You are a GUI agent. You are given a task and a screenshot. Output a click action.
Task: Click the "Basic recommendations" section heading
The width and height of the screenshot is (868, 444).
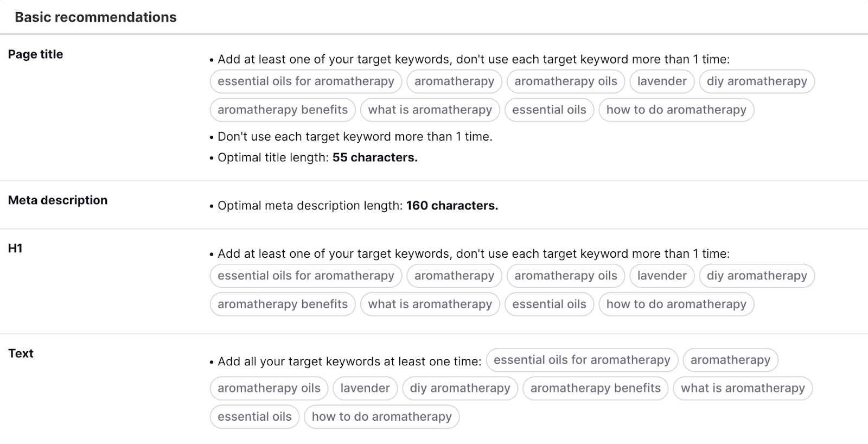[x=95, y=17]
